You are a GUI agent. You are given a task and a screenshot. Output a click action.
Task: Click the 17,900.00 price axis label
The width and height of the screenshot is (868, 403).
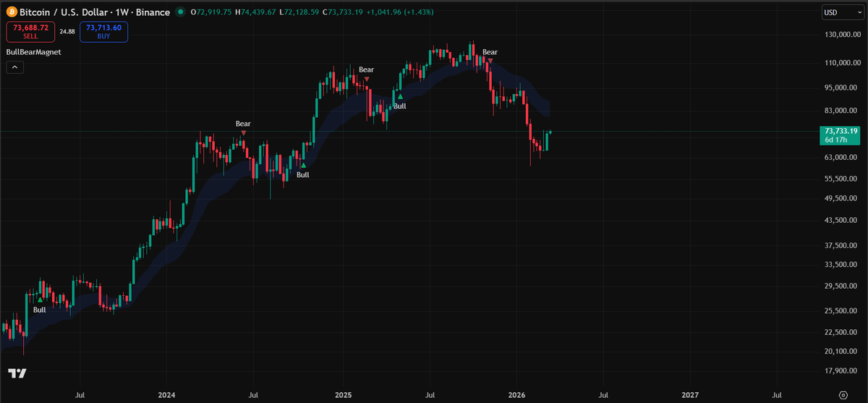[840, 371]
